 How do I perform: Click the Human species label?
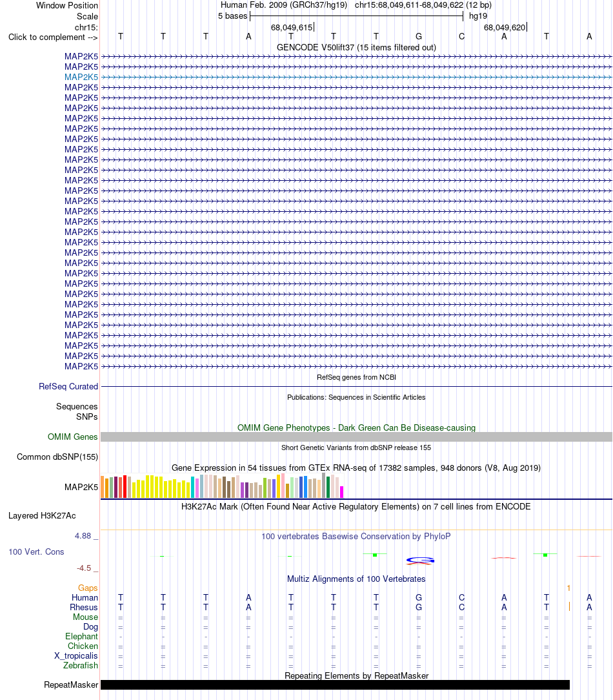85,598
